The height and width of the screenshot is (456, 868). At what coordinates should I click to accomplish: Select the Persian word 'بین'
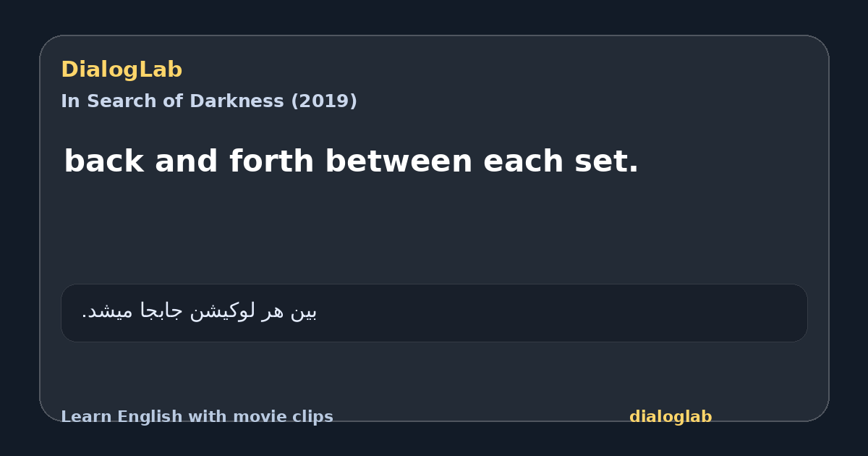click(x=304, y=311)
